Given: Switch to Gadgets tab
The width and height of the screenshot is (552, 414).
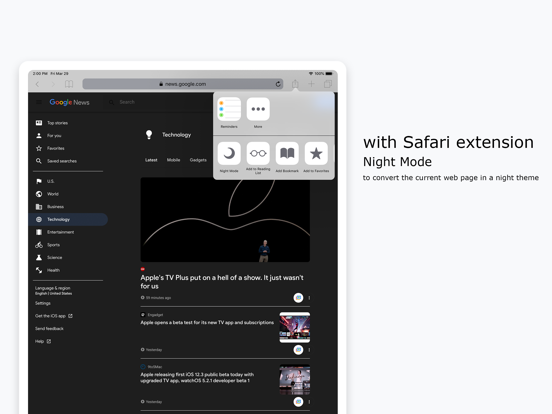Looking at the screenshot, I should tap(198, 160).
